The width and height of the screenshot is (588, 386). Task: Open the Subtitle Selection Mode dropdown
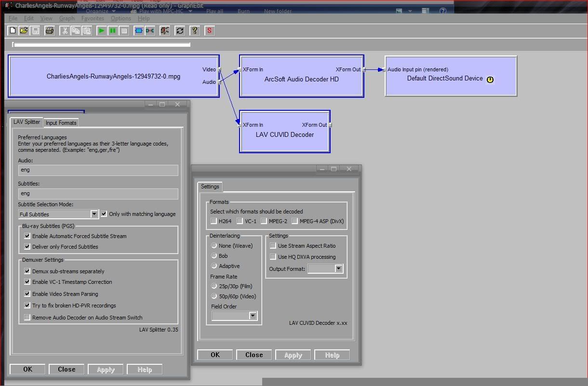point(94,214)
